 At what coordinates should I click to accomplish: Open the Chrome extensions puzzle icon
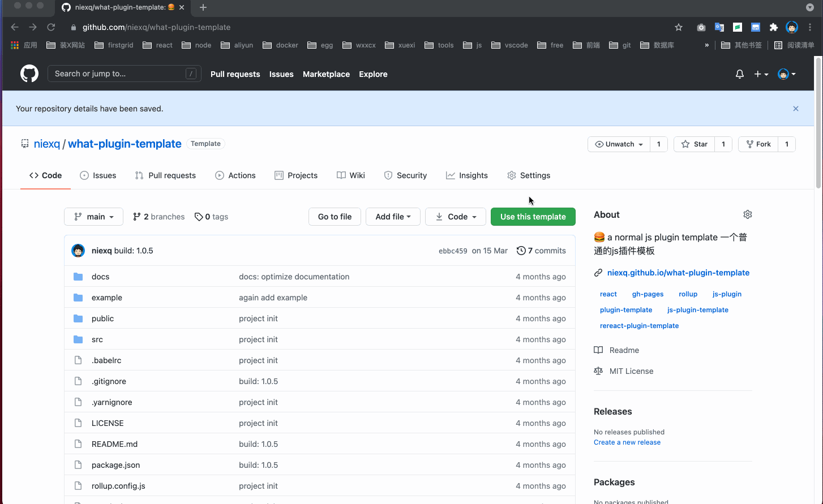[774, 27]
